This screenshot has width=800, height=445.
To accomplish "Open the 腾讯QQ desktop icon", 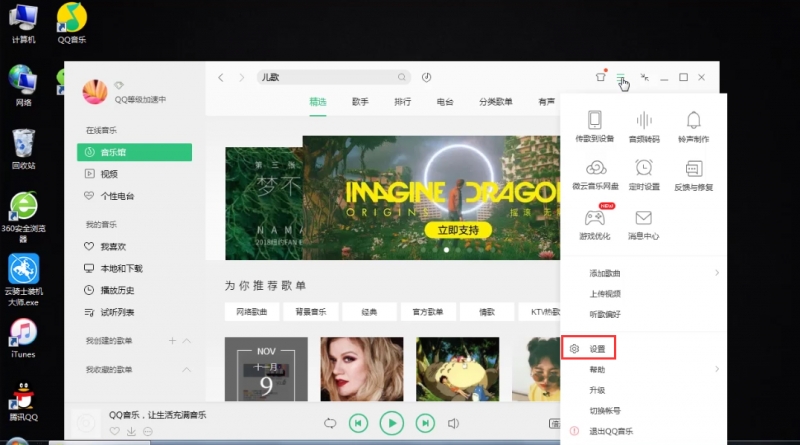I will [23, 402].
